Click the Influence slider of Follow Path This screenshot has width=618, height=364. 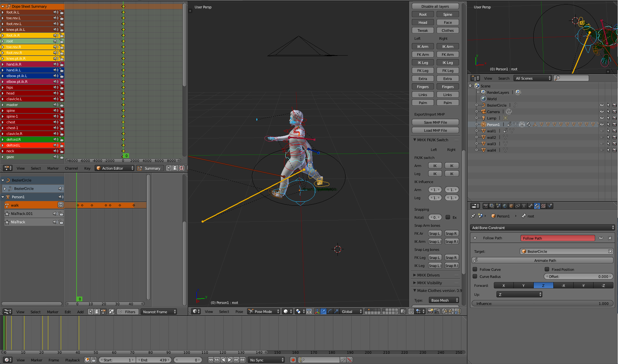pos(542,303)
